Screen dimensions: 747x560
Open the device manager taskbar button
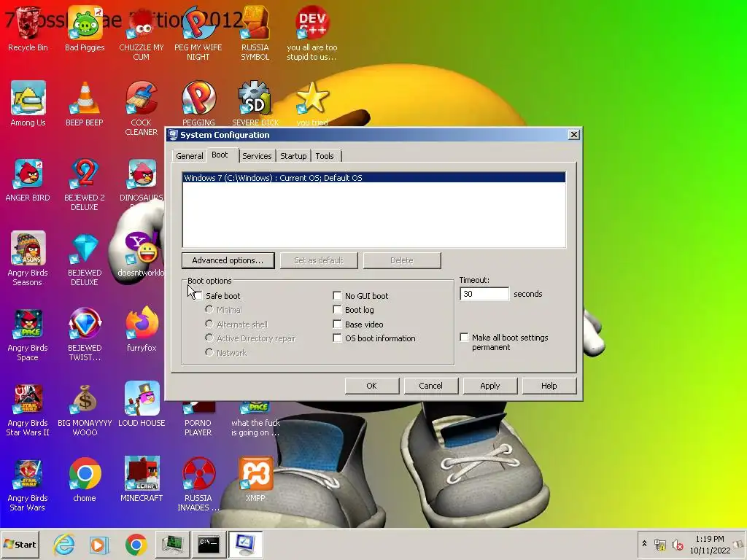172,544
